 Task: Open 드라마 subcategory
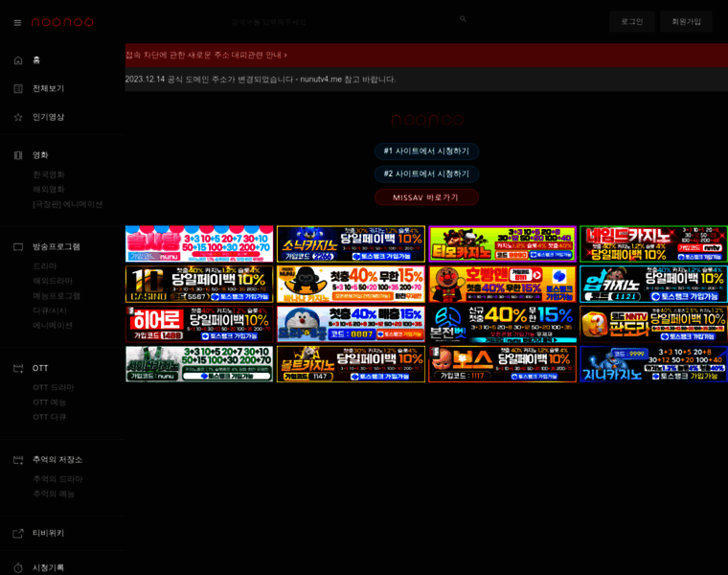[45, 266]
